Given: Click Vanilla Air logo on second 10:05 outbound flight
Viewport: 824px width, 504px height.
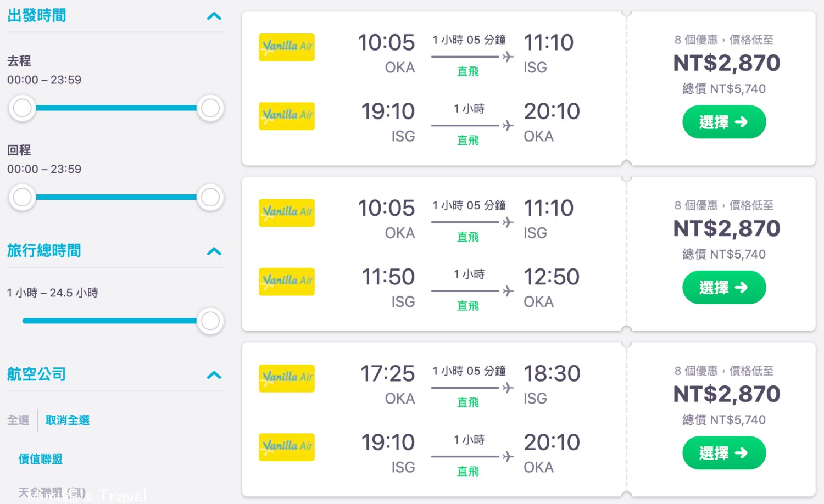Looking at the screenshot, I should [x=287, y=212].
